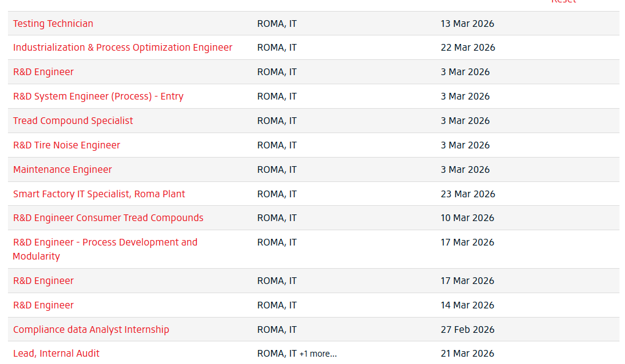The width and height of the screenshot is (625, 364).
Task: View the Lead, Internal Audit job
Action: 56,354
